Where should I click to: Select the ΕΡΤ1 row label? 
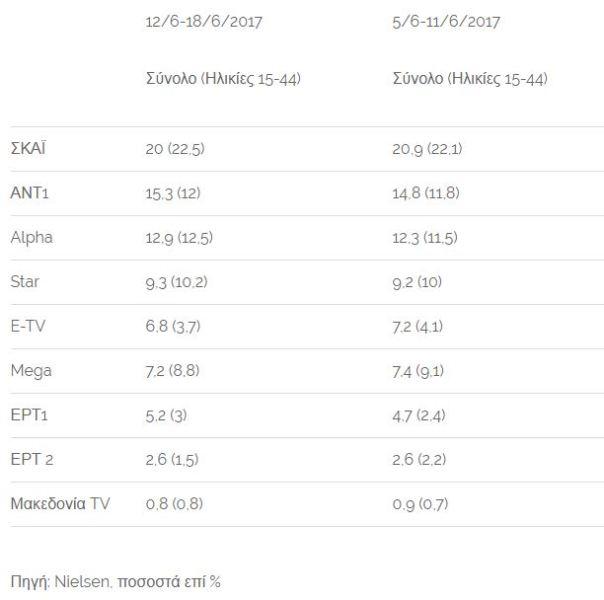28,415
